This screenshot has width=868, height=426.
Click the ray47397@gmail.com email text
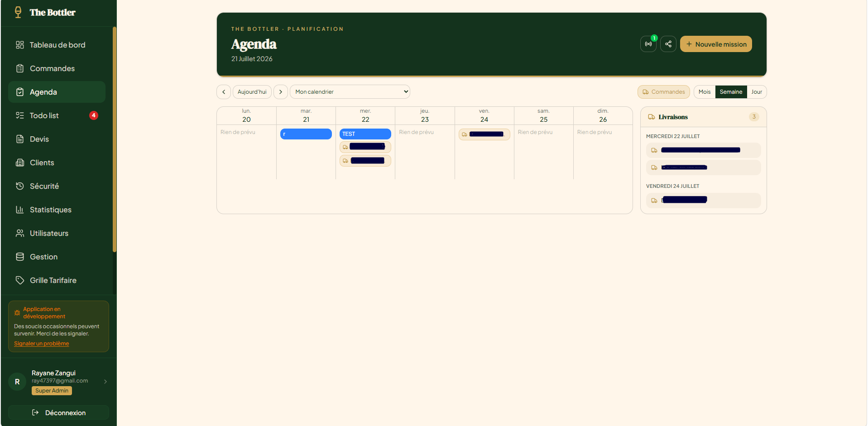[x=60, y=381]
